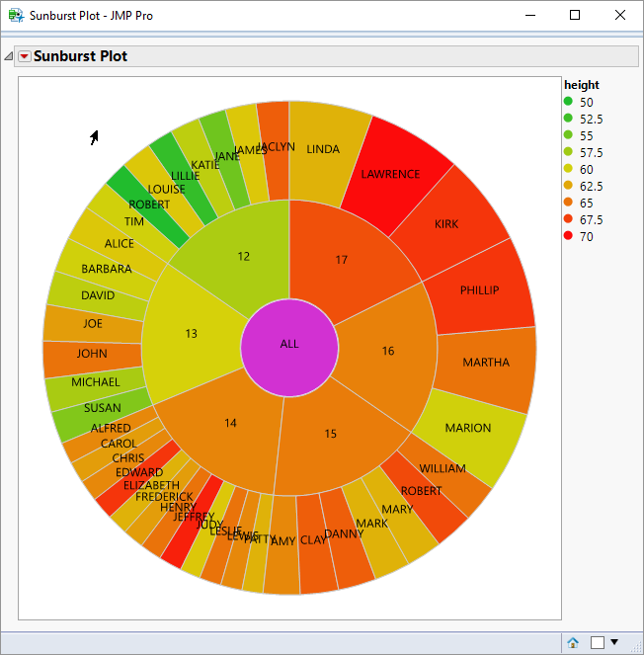The image size is (644, 655).
Task: Click the PHILLIP outer segment
Action: point(480,288)
